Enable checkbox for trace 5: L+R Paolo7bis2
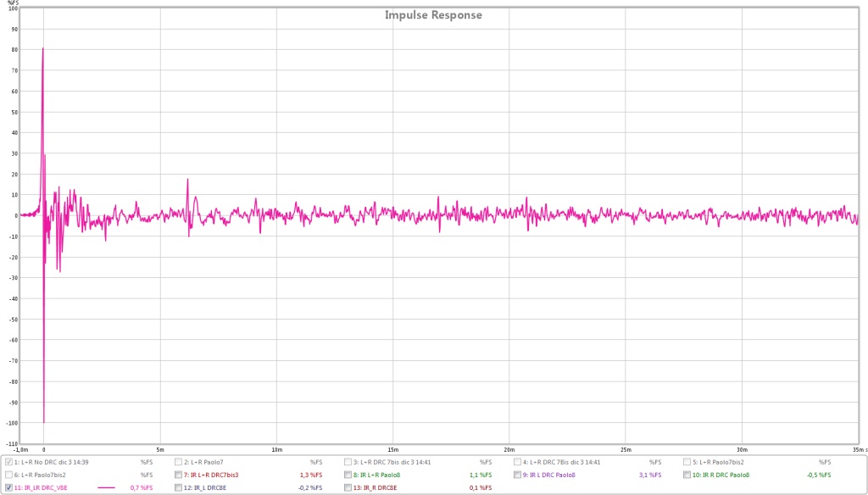Image resolution: width=868 pixels, height=495 pixels. pyautogui.click(x=687, y=462)
